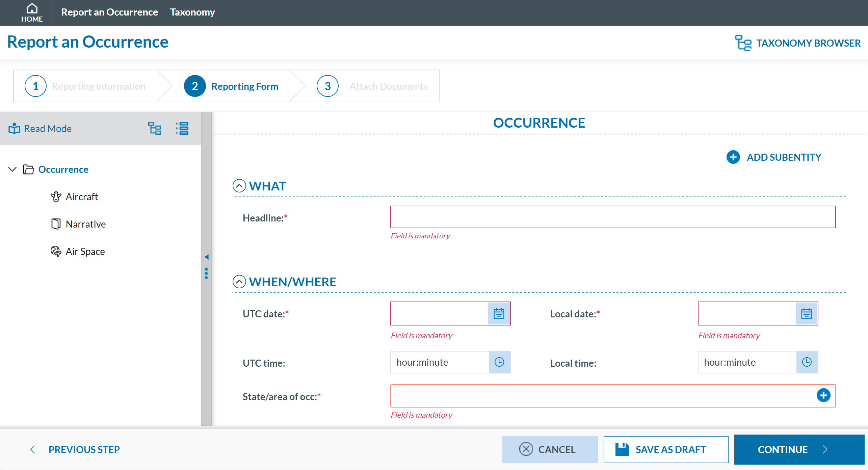Select Air Space in the tree
This screenshot has height=470, width=868.
[85, 251]
